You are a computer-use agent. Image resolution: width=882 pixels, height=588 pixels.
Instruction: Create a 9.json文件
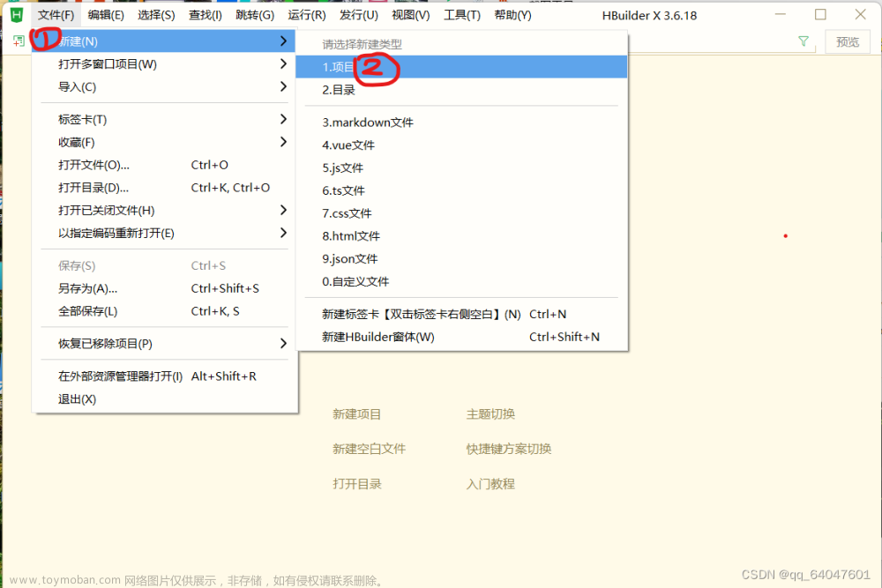[x=461, y=259]
